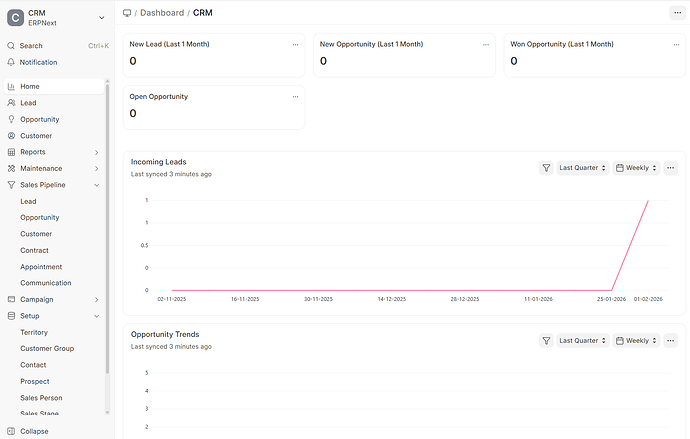Click the filter icon on Incoming Leads chart
The height and width of the screenshot is (439, 690).
pos(546,168)
